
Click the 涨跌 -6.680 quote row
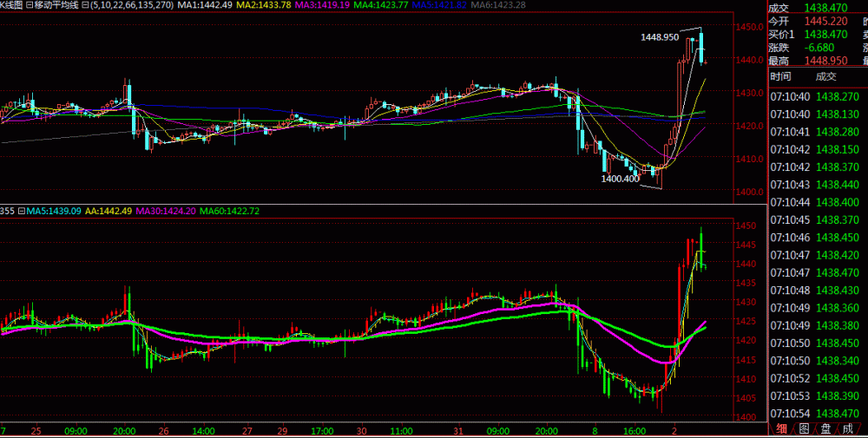click(816, 48)
